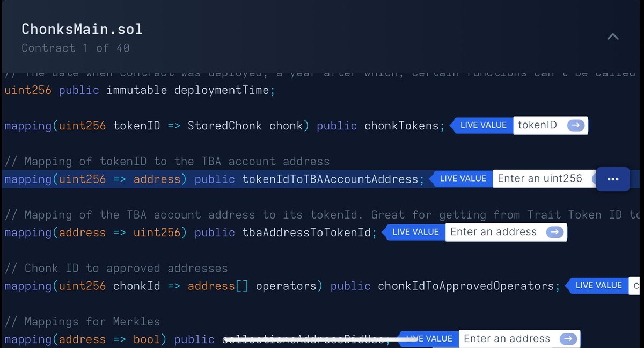The image size is (644, 348).
Task: Click the 'Contract 1 of 40' label
Action: (x=76, y=48)
